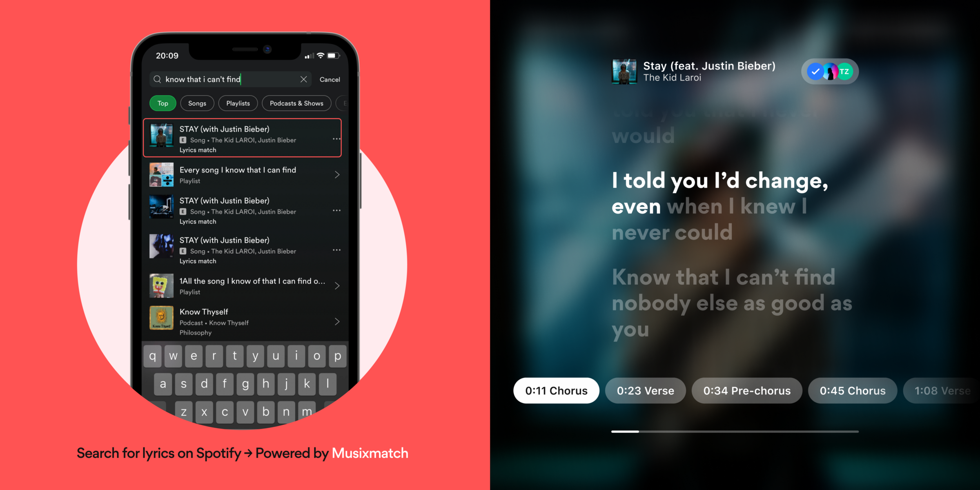
Task: Clear the search input field text
Action: click(304, 80)
